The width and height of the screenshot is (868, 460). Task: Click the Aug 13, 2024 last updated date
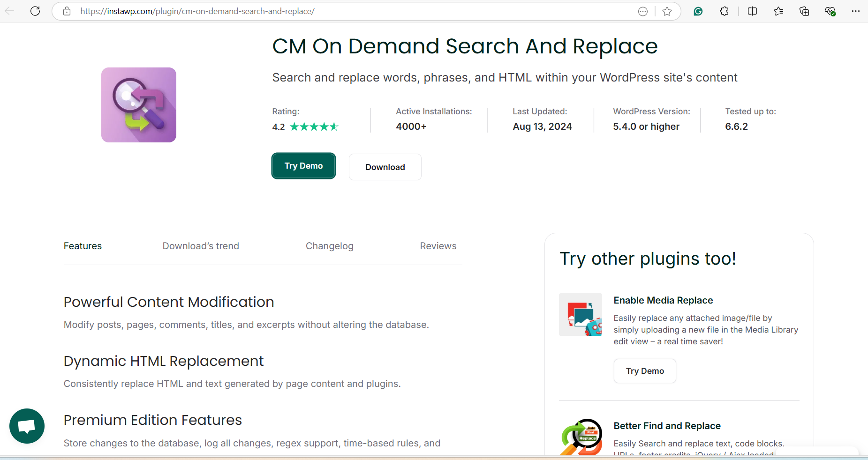pyautogui.click(x=542, y=126)
